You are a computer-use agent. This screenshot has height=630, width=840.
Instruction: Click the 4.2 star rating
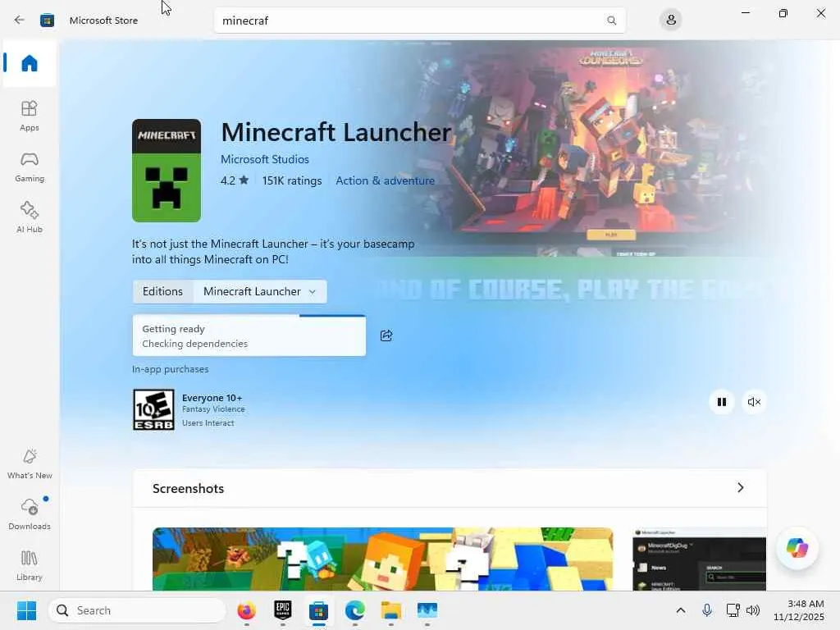tap(235, 180)
